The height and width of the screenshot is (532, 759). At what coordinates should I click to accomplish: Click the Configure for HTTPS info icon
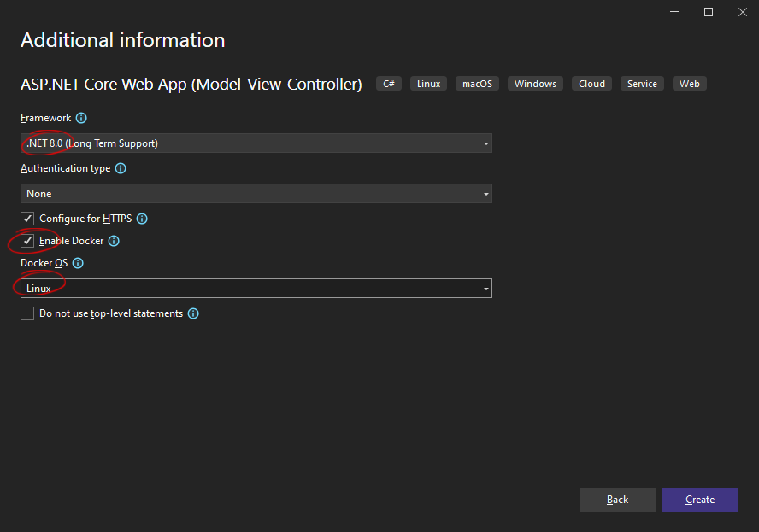click(x=142, y=219)
